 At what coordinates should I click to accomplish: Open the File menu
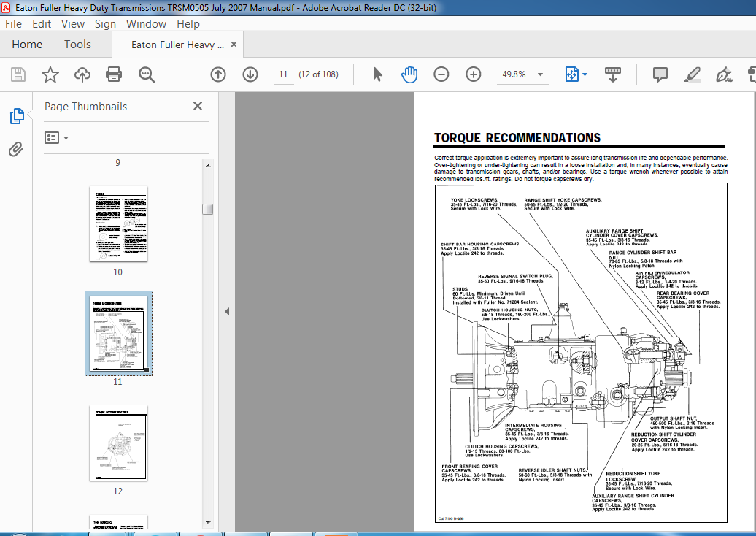click(13, 23)
